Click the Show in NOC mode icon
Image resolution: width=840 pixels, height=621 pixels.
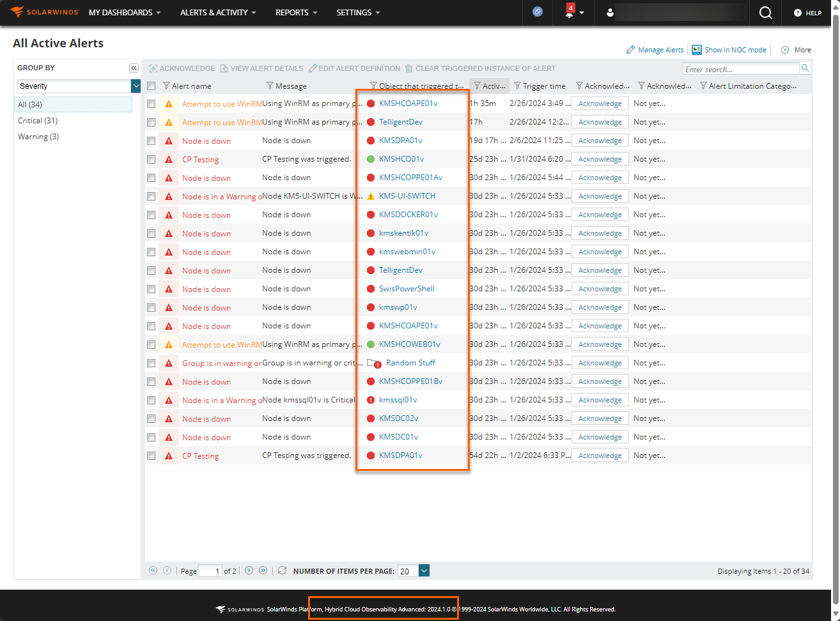pyautogui.click(x=697, y=50)
